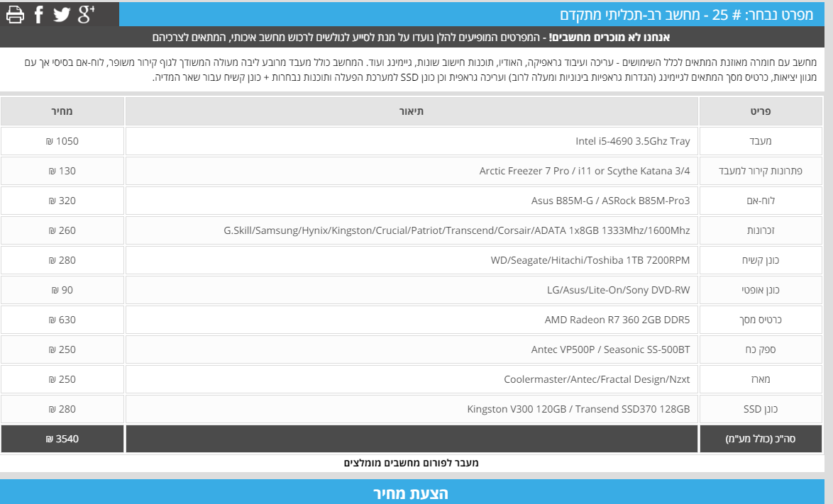Click the 'סה"כ (כולל מע"מ)' total label
The height and width of the screenshot is (504, 833).
(761, 439)
